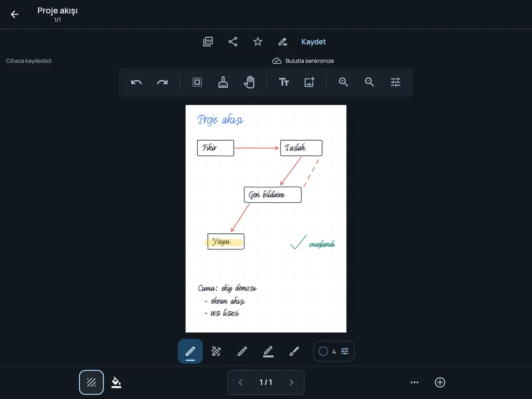Tap the Cuma: ekip demosu note line
This screenshot has width=532, height=399.
tap(227, 288)
